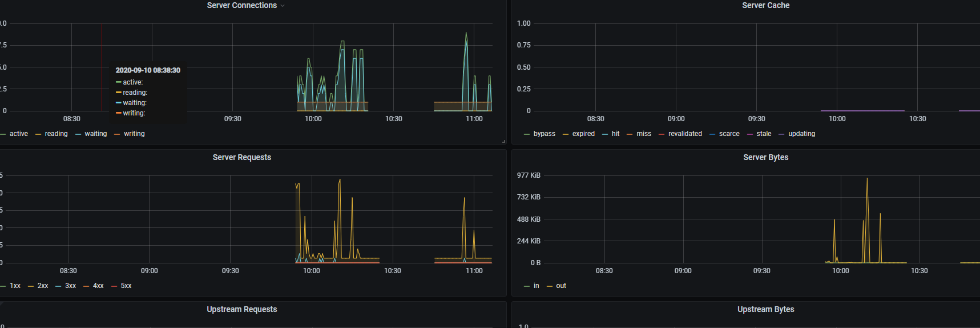
Task: Click the color line icon for 'bypass' legend
Action: [527, 134]
